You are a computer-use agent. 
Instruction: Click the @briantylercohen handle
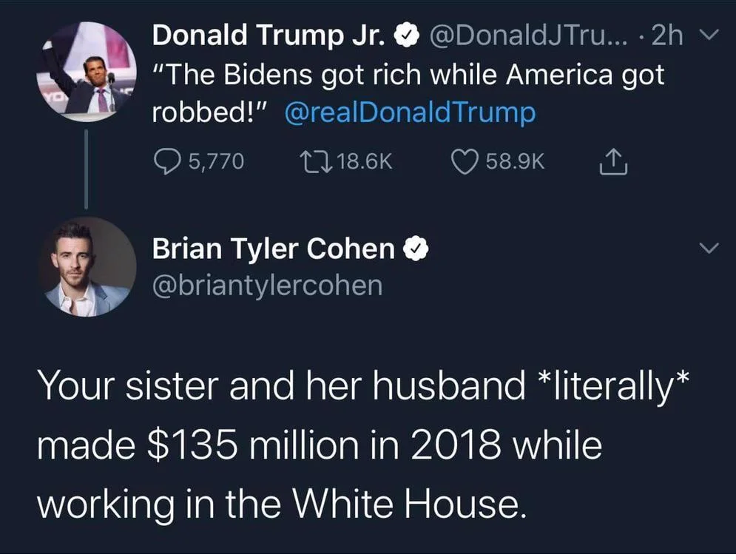(x=267, y=285)
